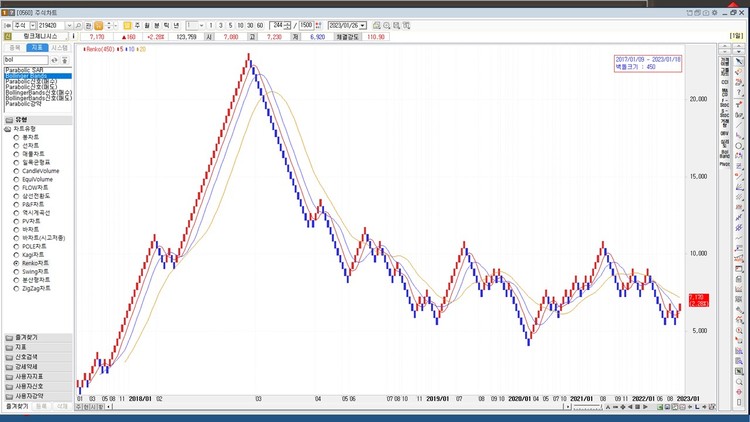Click the red-blue dots icon beside 1500
Viewport: 750px width, 422px height.
(x=318, y=25)
